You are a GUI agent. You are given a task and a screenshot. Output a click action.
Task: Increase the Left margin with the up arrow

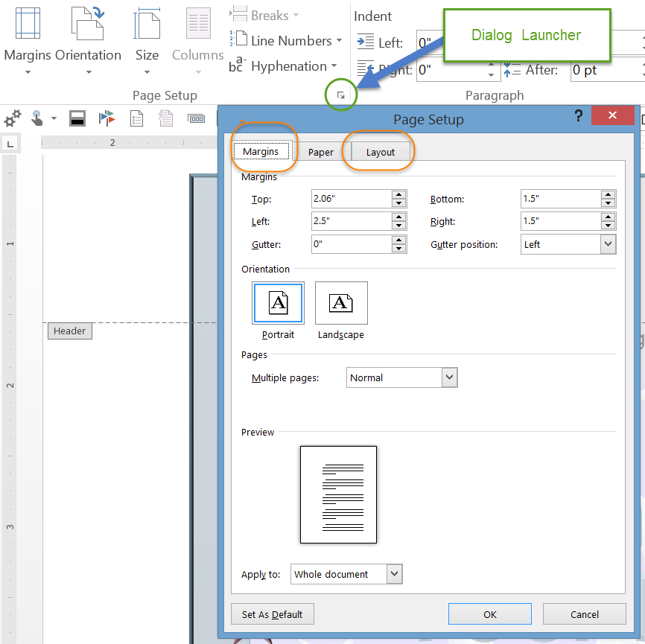pyautogui.click(x=398, y=217)
